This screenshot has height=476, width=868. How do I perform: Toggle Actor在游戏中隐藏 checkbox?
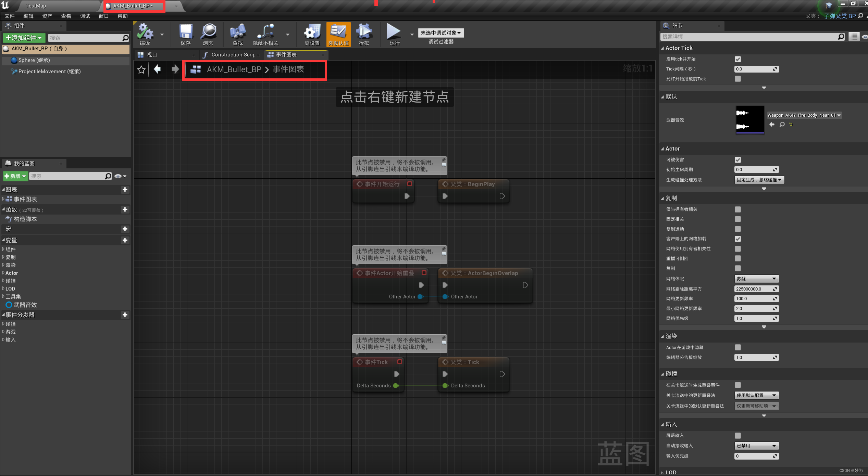click(738, 347)
